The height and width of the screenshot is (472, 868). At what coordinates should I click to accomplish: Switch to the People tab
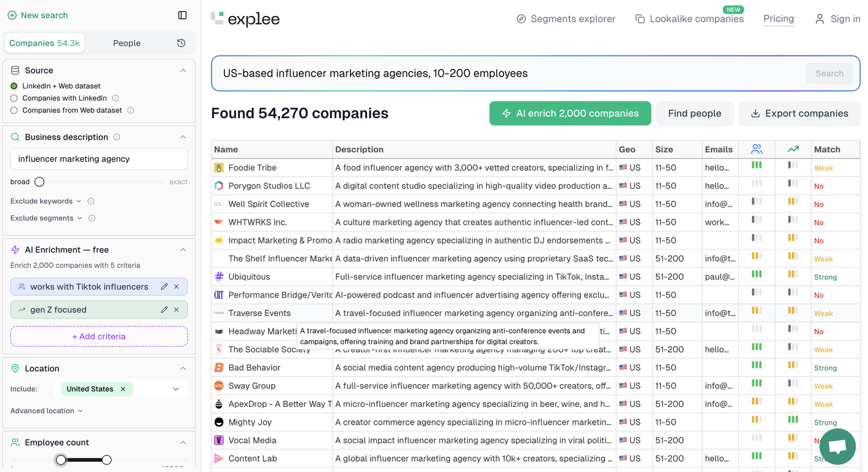click(127, 43)
